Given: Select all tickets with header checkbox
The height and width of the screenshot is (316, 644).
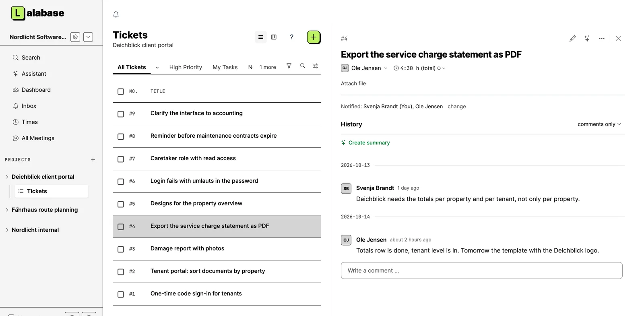Looking at the screenshot, I should pos(121,91).
